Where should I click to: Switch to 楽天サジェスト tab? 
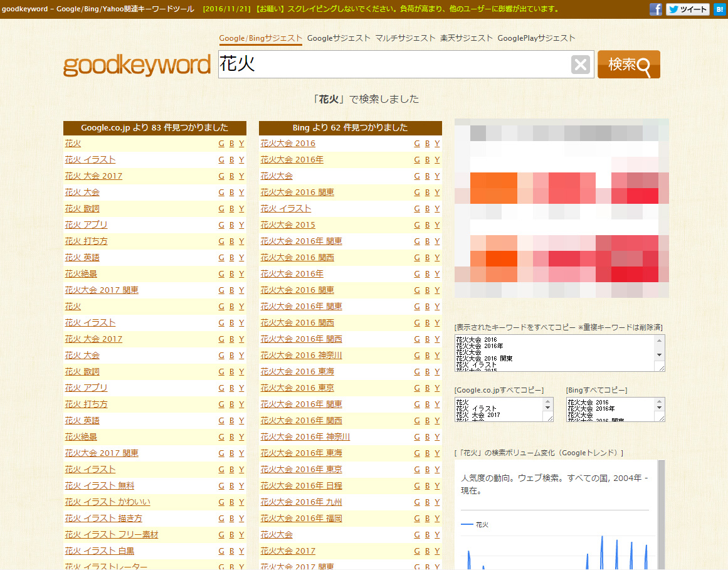(x=466, y=38)
